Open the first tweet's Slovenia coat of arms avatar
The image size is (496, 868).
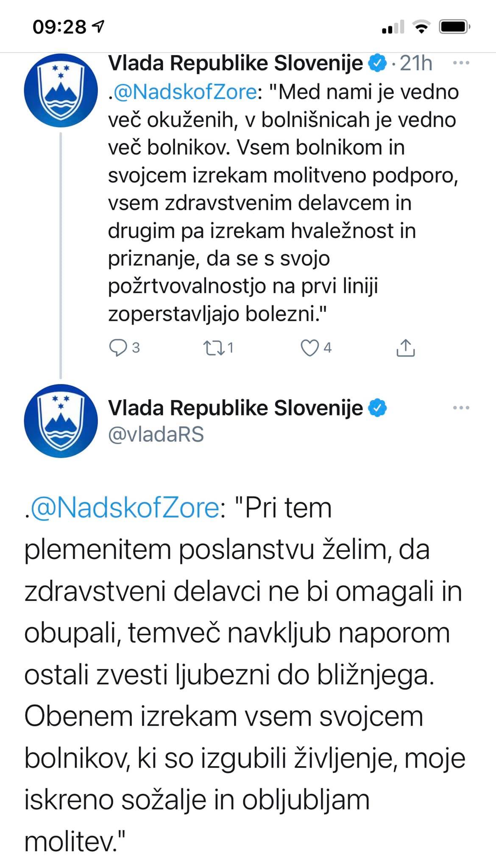(61, 90)
